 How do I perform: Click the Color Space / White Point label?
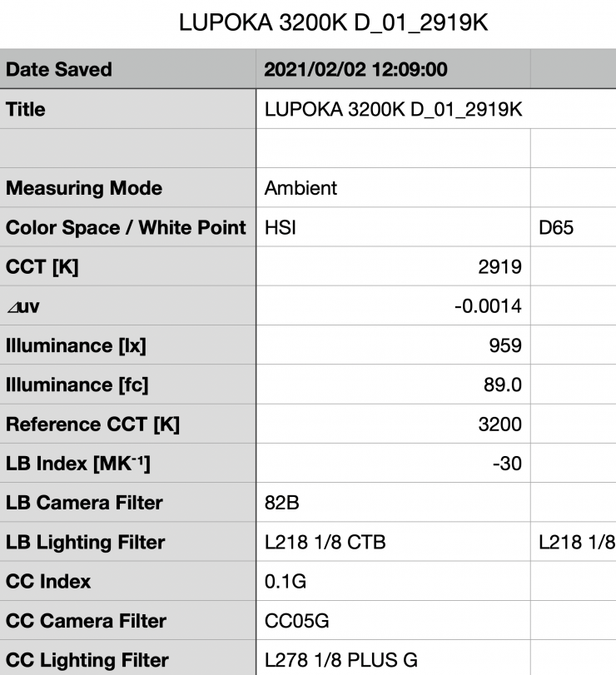(126, 227)
